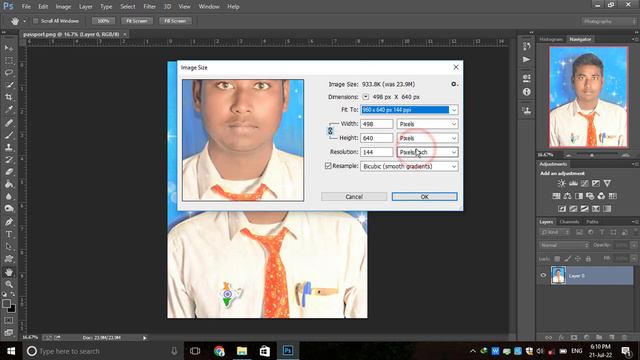The image size is (640, 360).
Task: Open the Info panel icon
Action: pos(527,92)
